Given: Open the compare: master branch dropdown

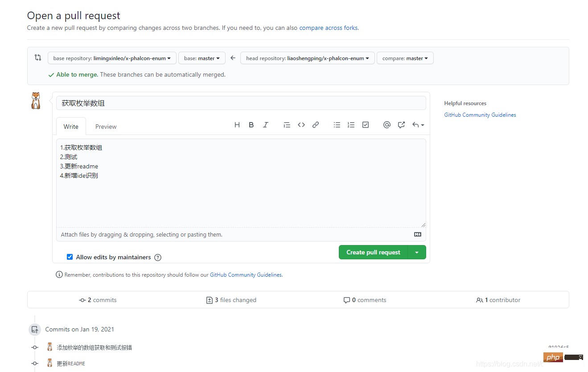Looking at the screenshot, I should (x=405, y=58).
